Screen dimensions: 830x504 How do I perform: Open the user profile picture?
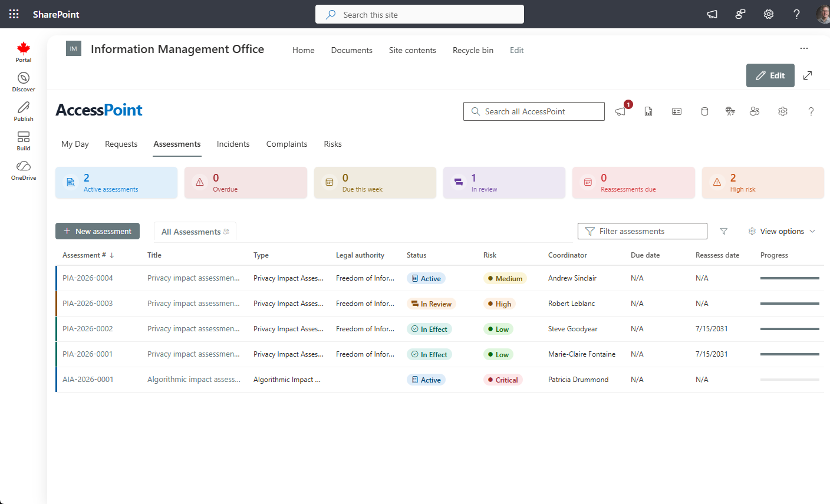pyautogui.click(x=823, y=14)
